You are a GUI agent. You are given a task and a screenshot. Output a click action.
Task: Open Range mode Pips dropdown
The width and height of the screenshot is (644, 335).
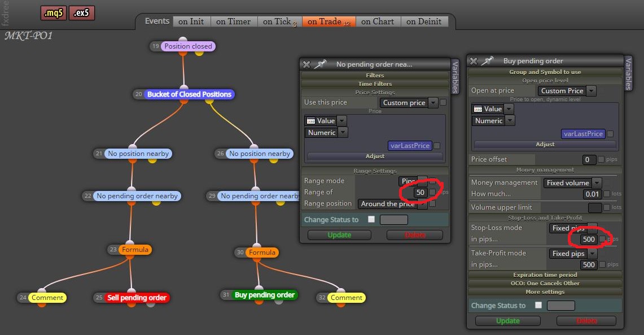[x=413, y=181]
